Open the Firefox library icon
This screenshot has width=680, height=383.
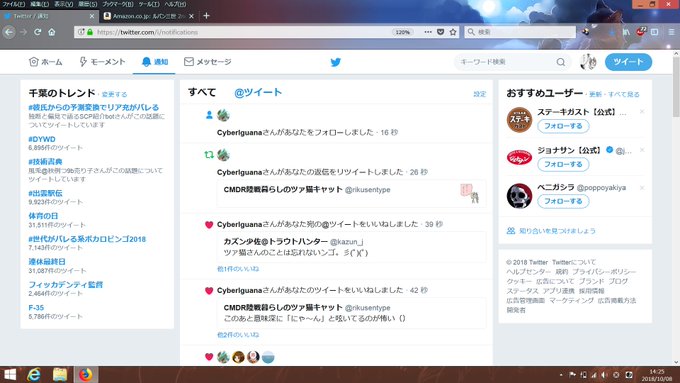point(626,32)
